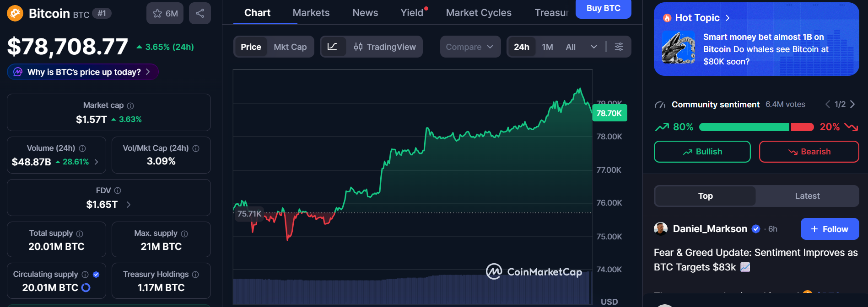This screenshot has width=868, height=307.
Task: Open the Hot Topic whale thumbnail
Action: pyautogui.click(x=678, y=48)
